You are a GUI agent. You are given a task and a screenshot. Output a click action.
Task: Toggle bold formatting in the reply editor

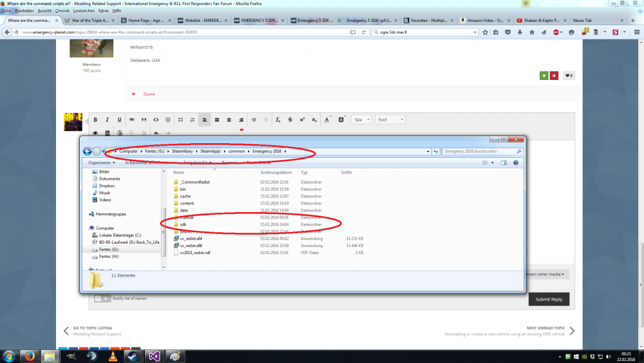point(95,120)
